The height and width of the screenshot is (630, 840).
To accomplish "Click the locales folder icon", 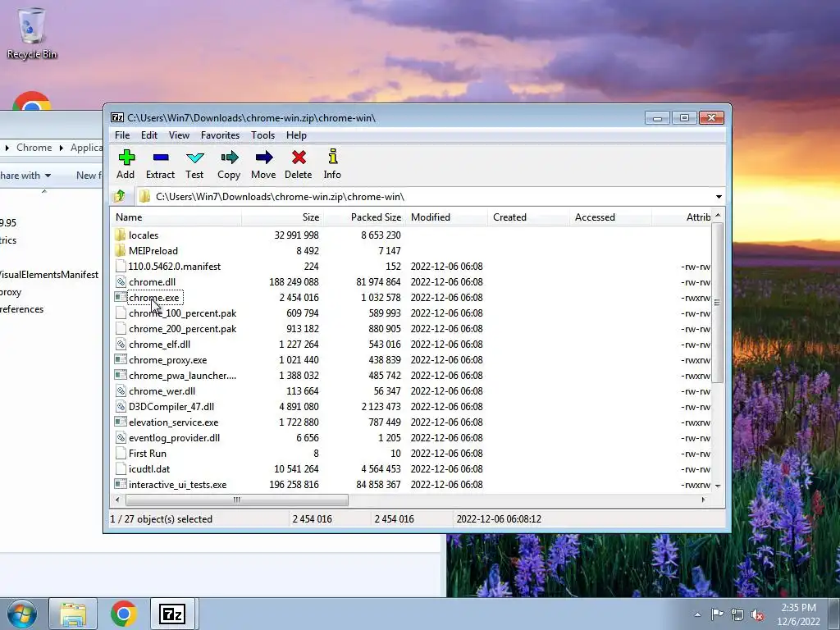I will tap(120, 235).
